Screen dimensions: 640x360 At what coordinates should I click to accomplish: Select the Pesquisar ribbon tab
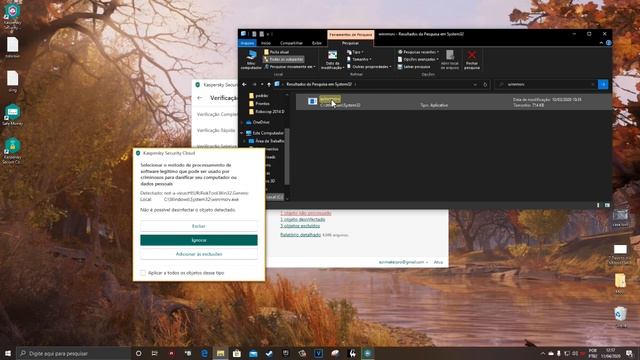[x=350, y=43]
